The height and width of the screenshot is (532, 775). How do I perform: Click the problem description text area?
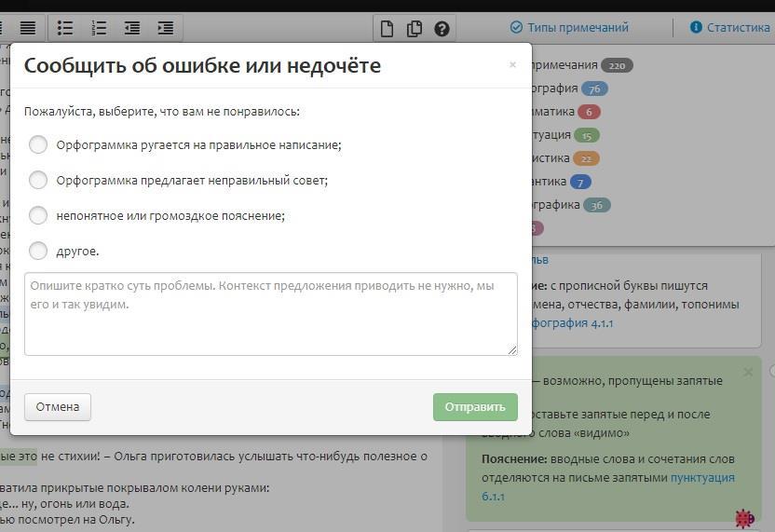pyautogui.click(x=270, y=314)
